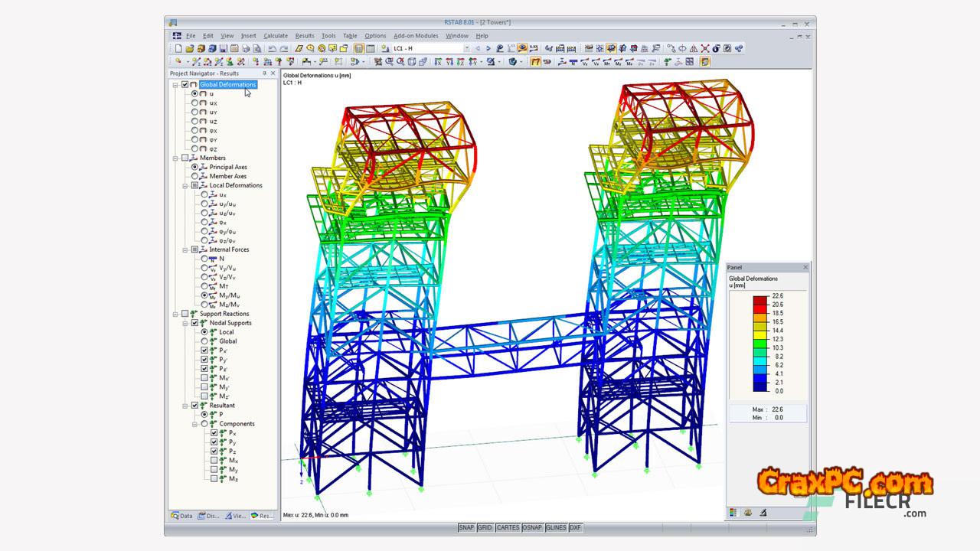This screenshot has height=551, width=980.
Task: Click the Undo toolbar icon
Action: pos(273,48)
